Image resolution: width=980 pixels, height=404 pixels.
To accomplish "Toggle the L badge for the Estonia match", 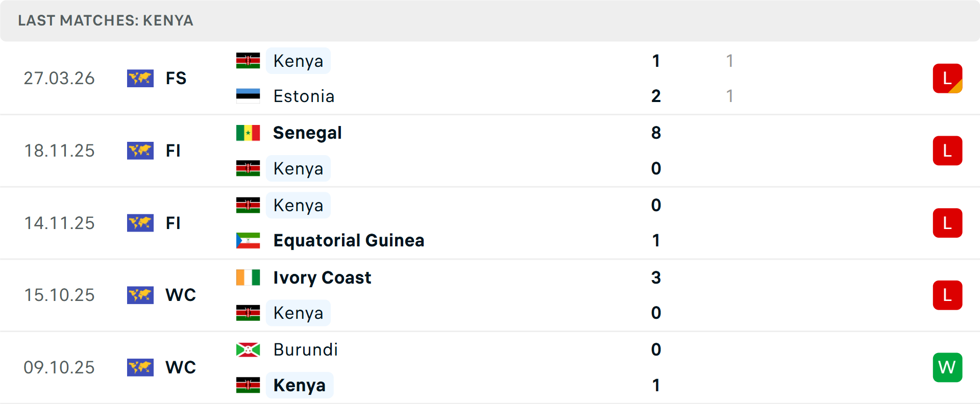I will pos(948,78).
